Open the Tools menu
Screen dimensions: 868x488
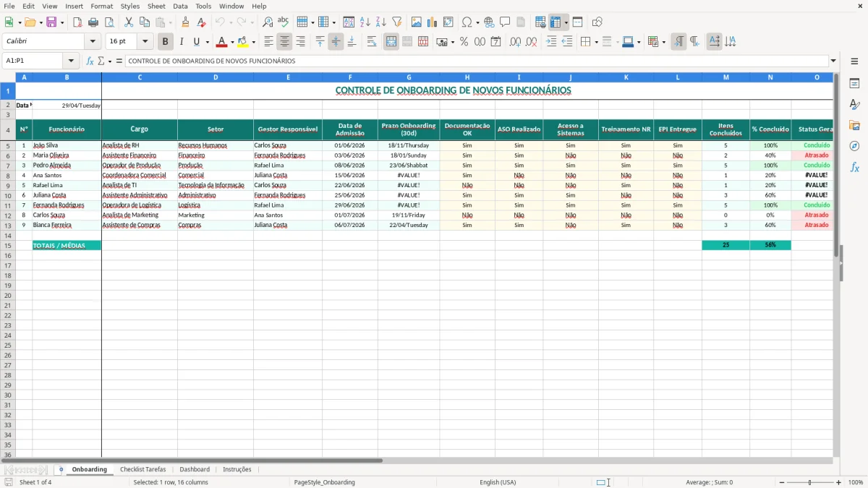[x=203, y=6]
